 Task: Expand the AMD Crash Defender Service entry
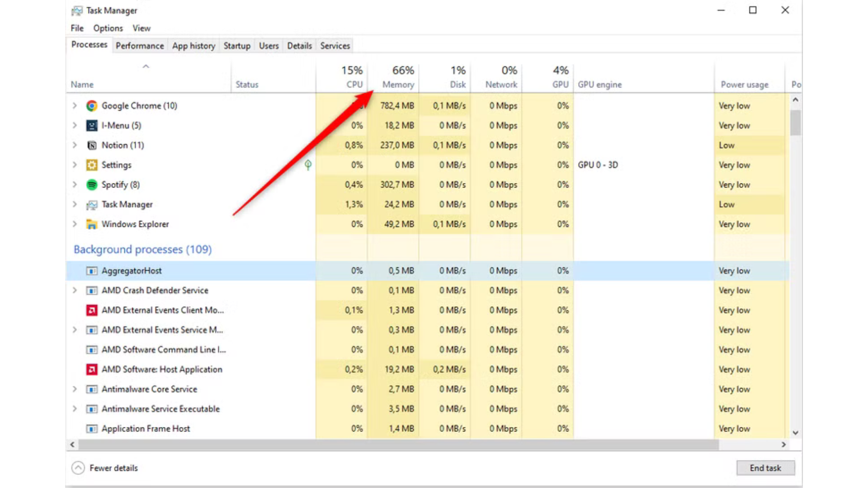point(75,291)
